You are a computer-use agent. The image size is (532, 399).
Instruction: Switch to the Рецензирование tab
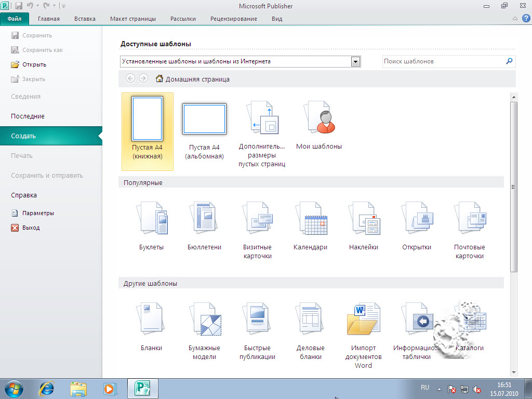tap(233, 19)
